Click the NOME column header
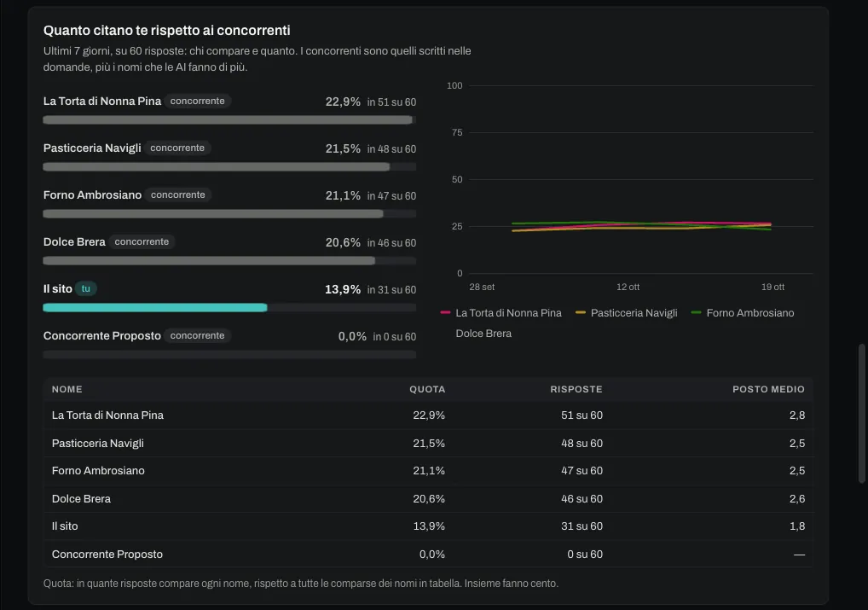 pyautogui.click(x=67, y=390)
